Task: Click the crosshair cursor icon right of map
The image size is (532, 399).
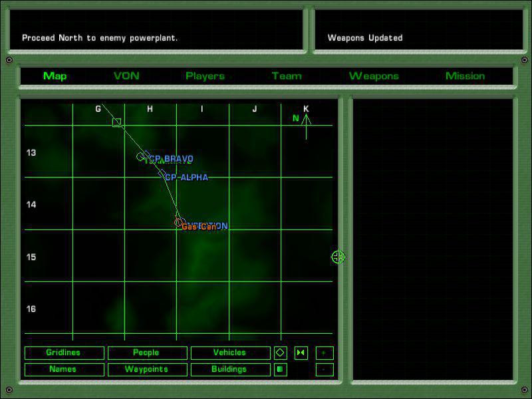Action: (x=338, y=257)
